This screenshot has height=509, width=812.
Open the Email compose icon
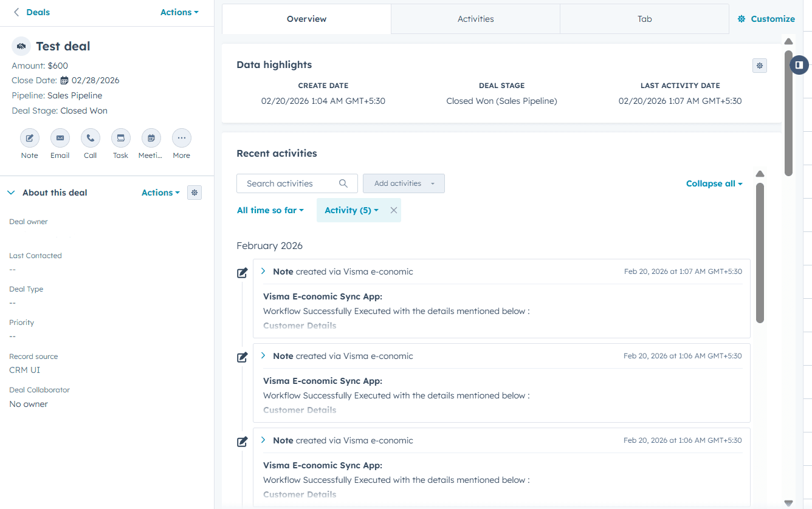coord(60,138)
